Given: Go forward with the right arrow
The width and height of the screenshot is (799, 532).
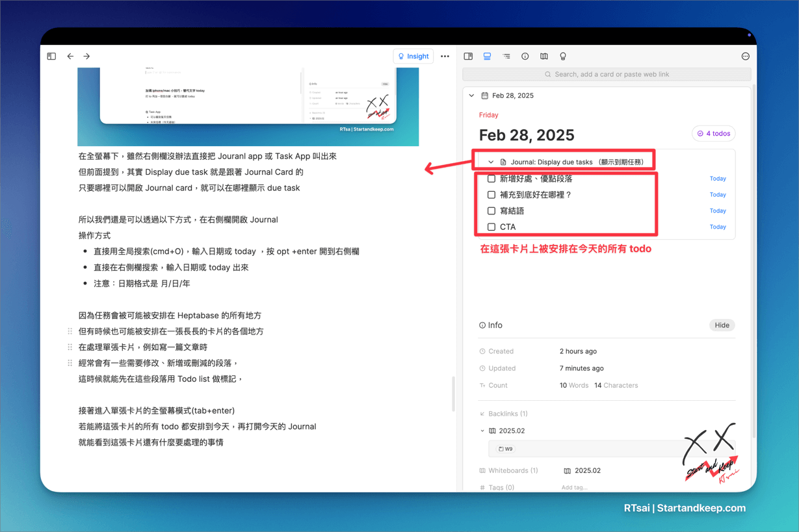Looking at the screenshot, I should [x=86, y=57].
